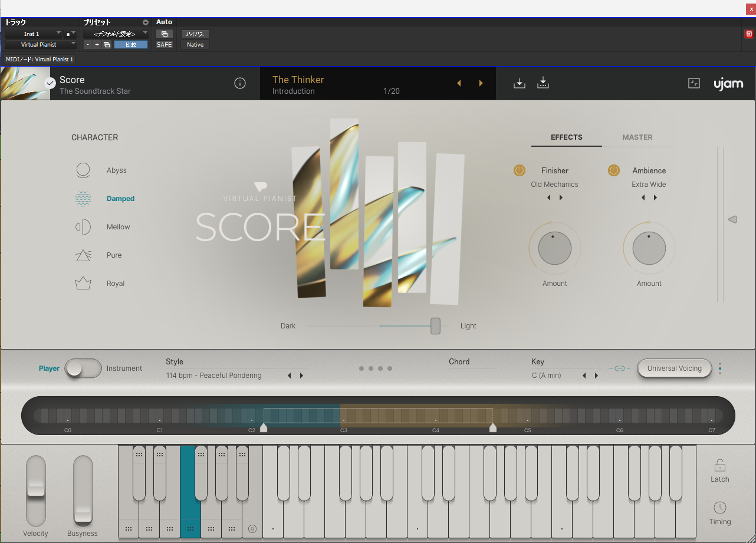
Task: Select the Pure character icon
Action: [x=83, y=255]
